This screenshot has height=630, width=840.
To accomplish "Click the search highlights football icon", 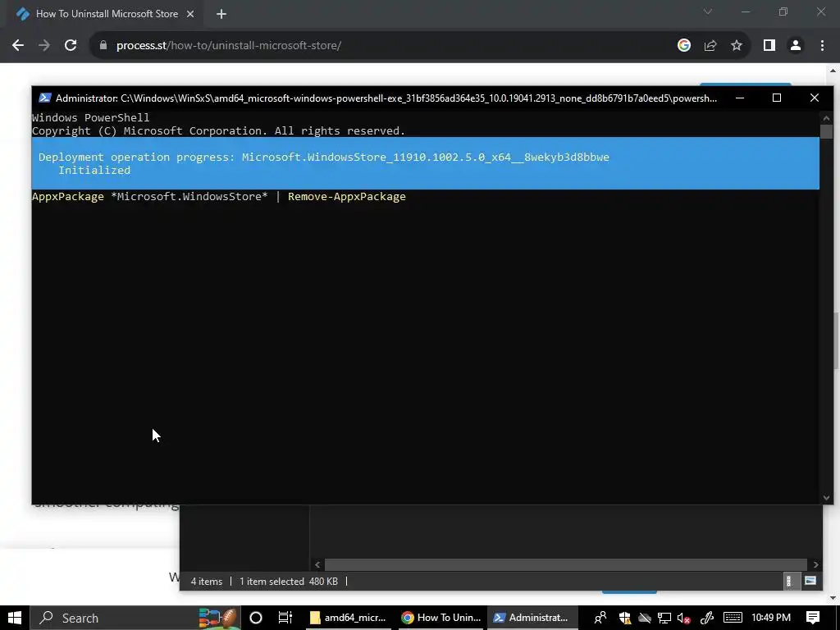I will click(219, 618).
